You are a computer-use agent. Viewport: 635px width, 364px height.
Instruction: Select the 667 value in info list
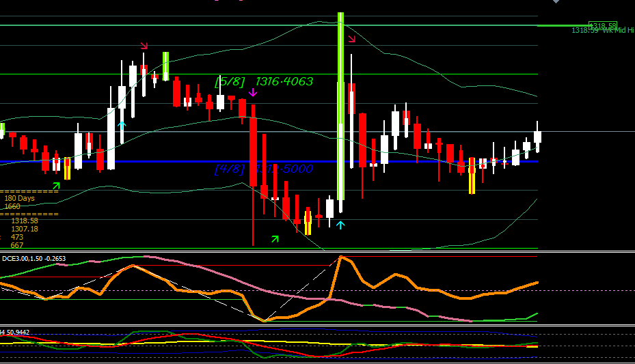tap(17, 245)
